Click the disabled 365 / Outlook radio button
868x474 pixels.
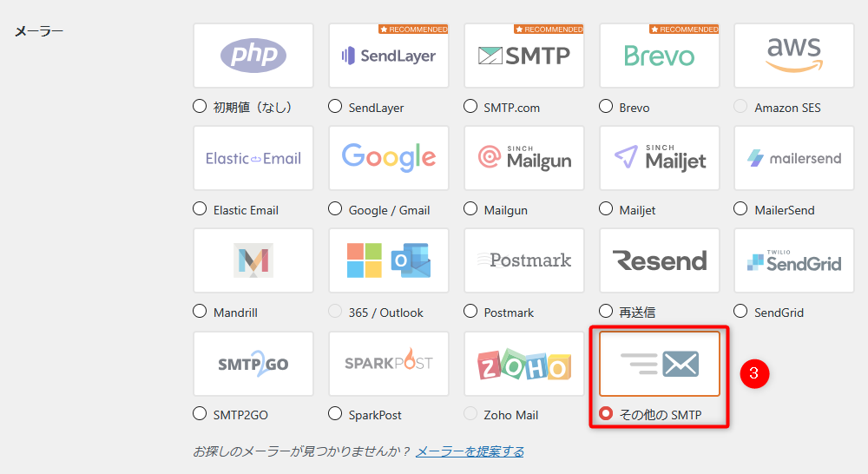[x=335, y=311]
